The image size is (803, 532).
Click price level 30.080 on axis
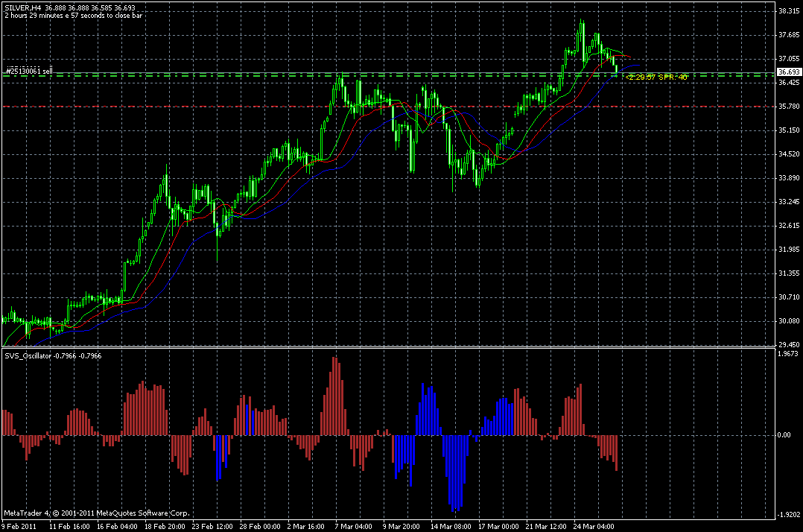789,321
